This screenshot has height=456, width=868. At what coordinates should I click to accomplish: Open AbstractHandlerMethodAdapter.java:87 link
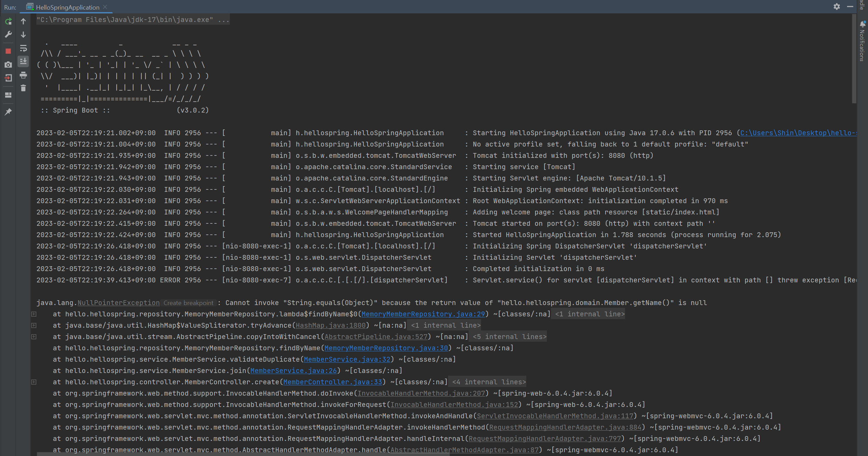(465, 450)
